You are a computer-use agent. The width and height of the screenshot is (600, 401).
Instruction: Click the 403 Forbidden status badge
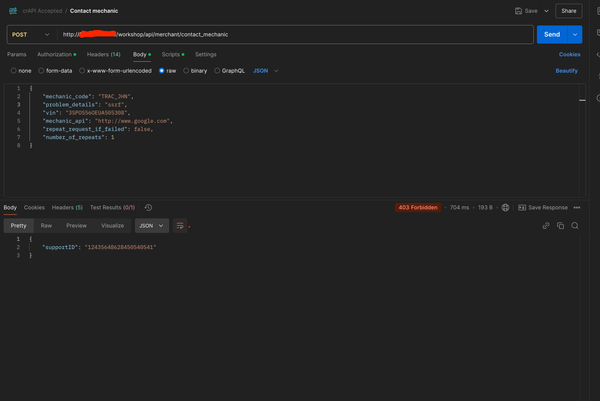pos(418,207)
